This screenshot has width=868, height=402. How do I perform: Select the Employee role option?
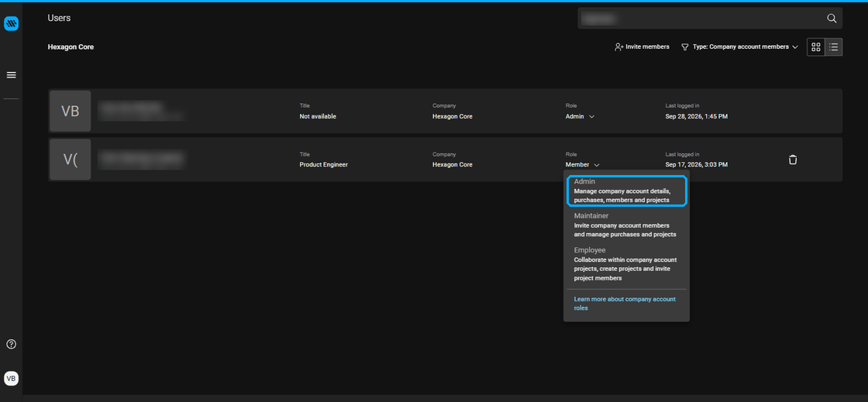pyautogui.click(x=627, y=263)
